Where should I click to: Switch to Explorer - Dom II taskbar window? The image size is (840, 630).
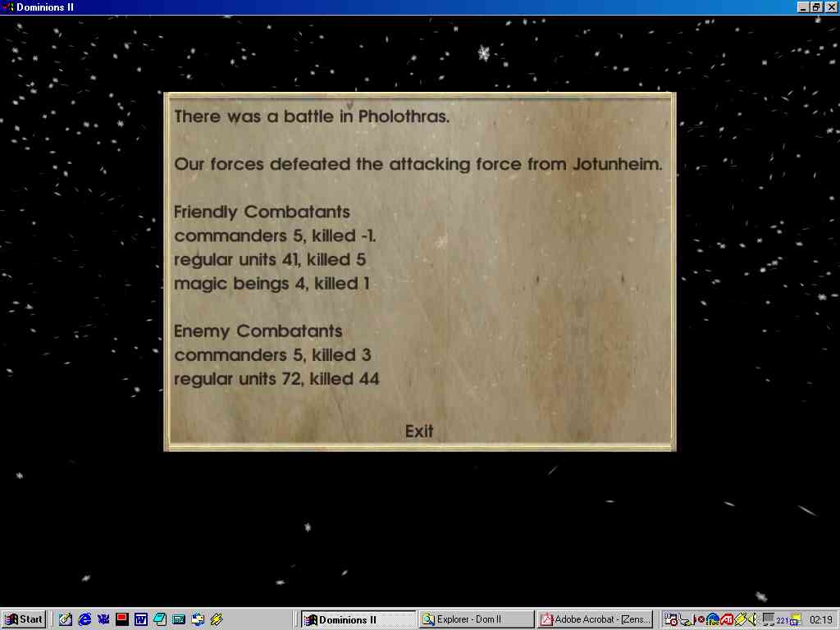click(475, 619)
